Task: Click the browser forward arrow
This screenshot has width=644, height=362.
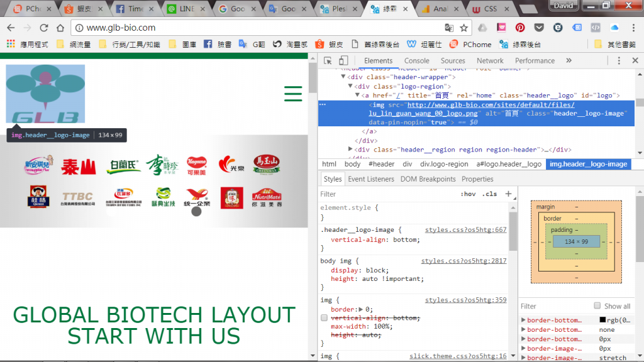Action: (27, 28)
